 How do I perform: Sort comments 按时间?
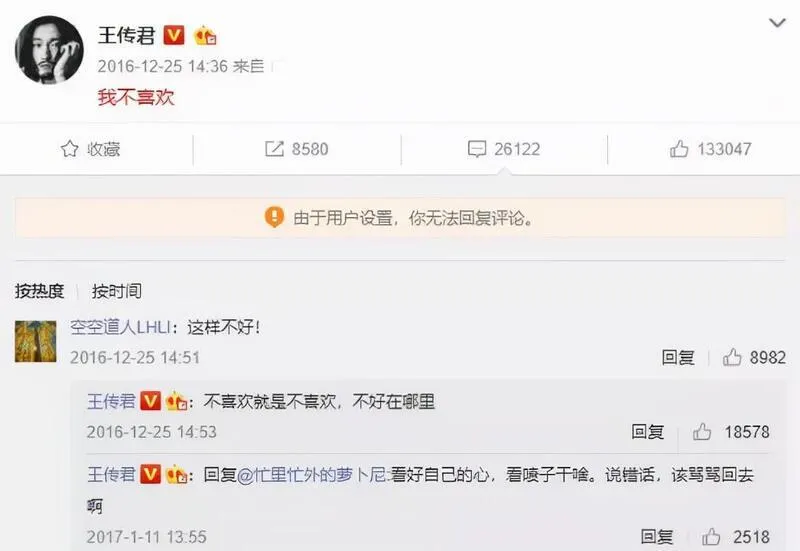click(117, 291)
